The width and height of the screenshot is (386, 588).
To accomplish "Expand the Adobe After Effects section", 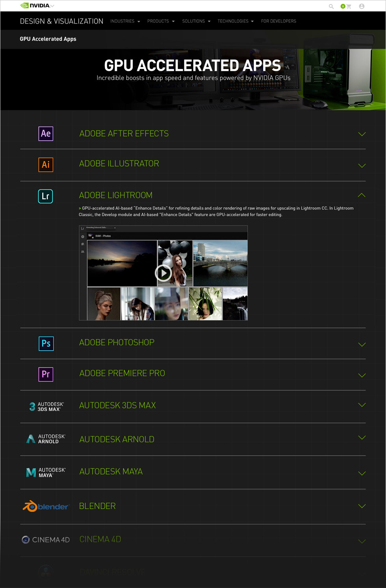I will [362, 134].
